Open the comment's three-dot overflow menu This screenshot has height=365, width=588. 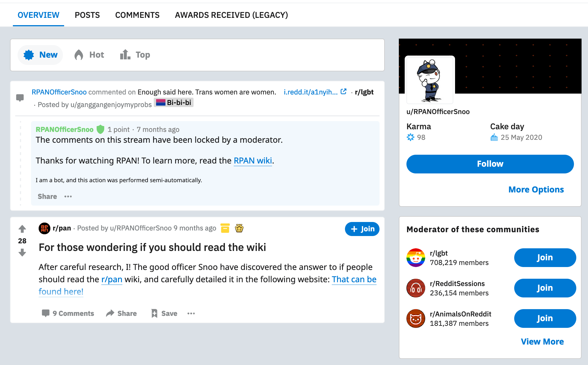coord(68,197)
